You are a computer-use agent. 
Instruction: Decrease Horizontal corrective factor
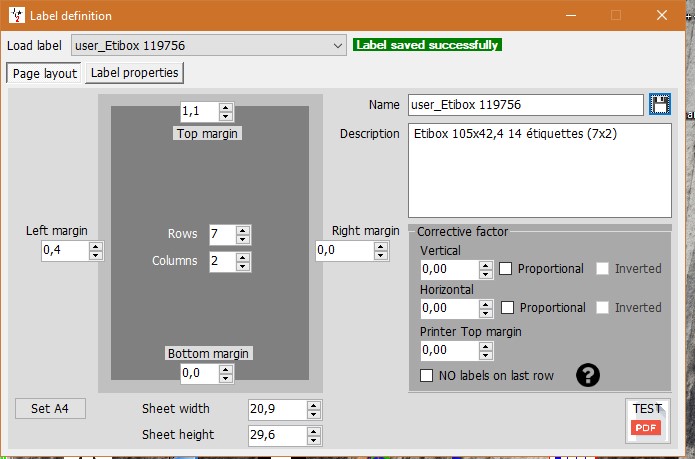pyautogui.click(x=486, y=313)
